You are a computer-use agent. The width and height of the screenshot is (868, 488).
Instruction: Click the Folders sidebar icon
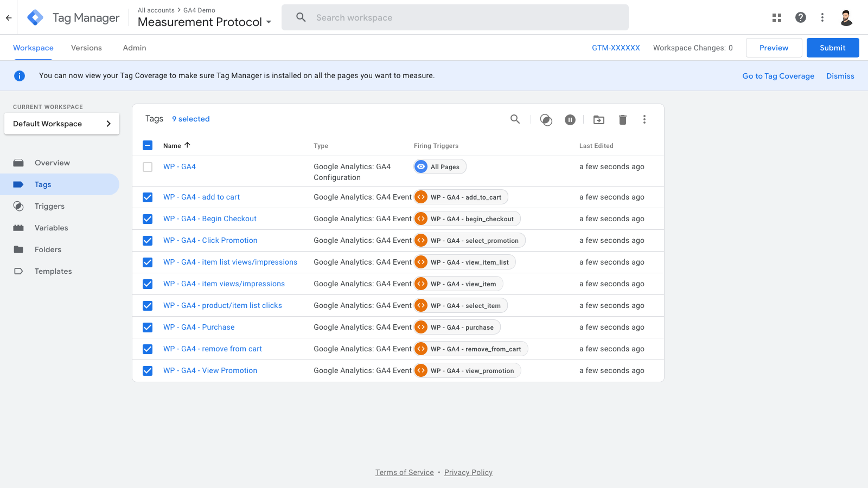(x=18, y=249)
